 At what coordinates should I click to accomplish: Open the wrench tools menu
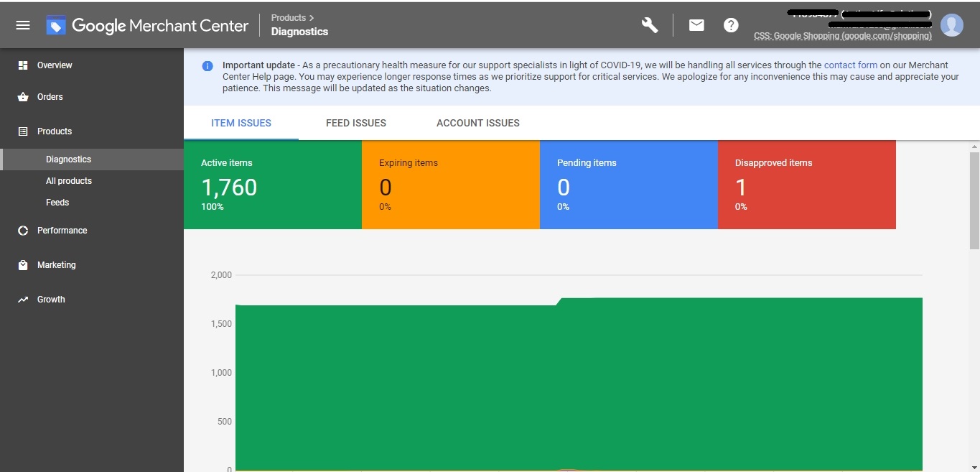coord(650,25)
